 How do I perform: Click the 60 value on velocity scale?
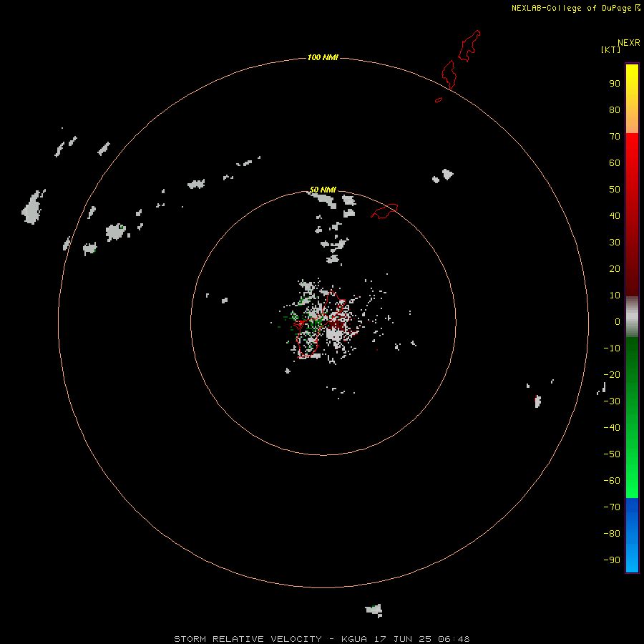click(x=615, y=162)
